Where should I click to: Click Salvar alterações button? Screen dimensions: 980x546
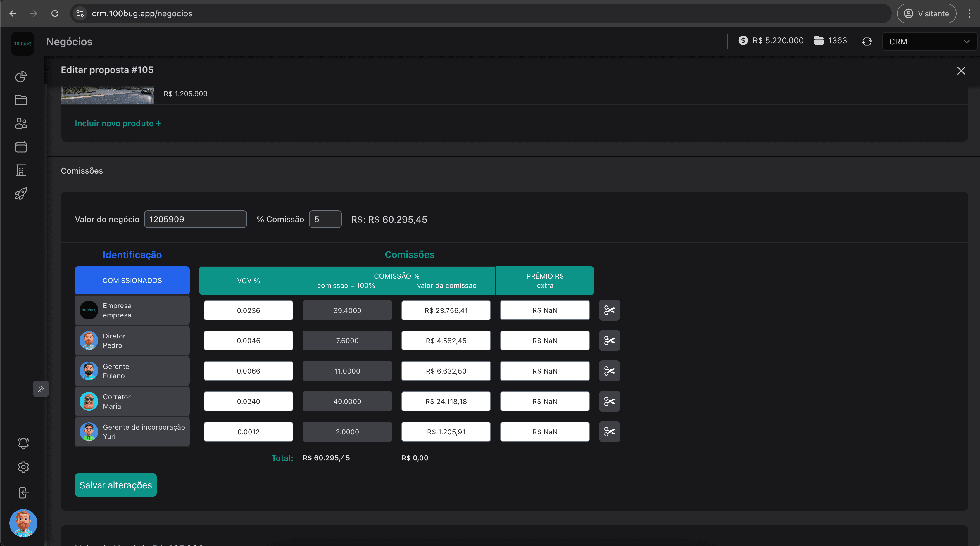pyautogui.click(x=116, y=485)
